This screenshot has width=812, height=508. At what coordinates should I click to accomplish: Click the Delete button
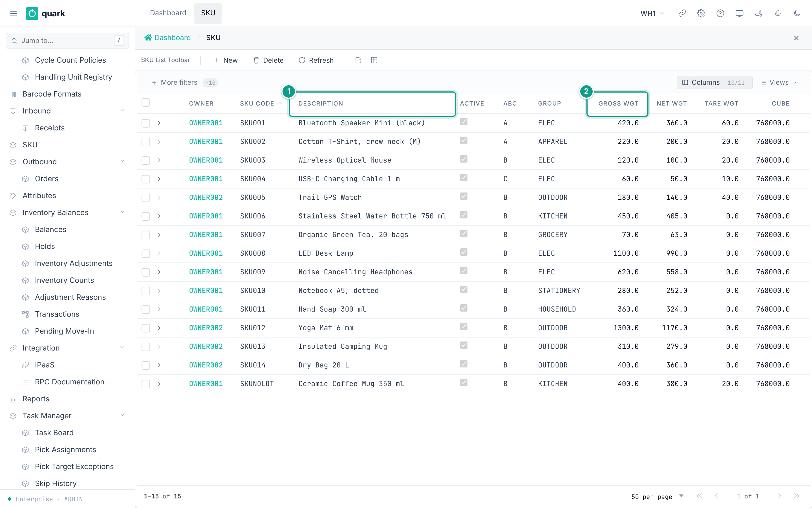pyautogui.click(x=268, y=60)
